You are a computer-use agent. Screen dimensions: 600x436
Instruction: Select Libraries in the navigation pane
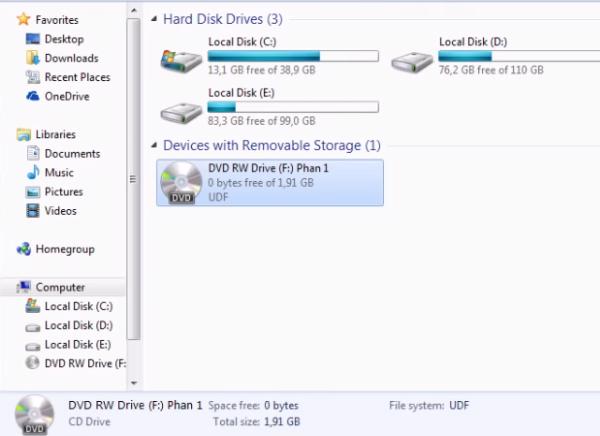55,134
